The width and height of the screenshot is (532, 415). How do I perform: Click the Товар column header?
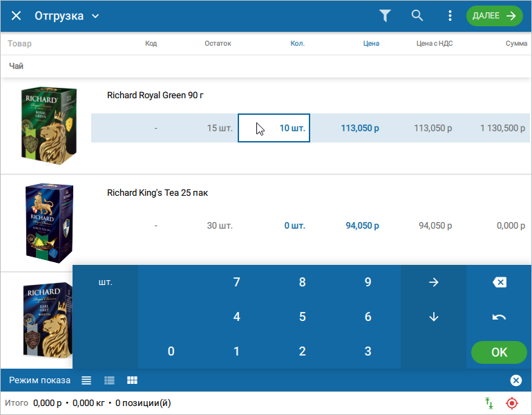pyautogui.click(x=19, y=44)
